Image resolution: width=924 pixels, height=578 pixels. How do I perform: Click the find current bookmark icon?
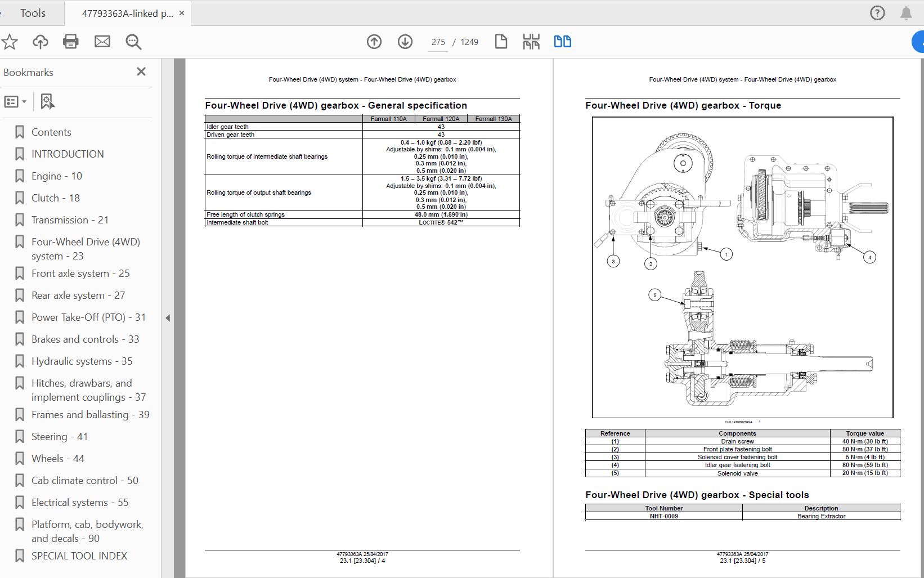coord(47,102)
